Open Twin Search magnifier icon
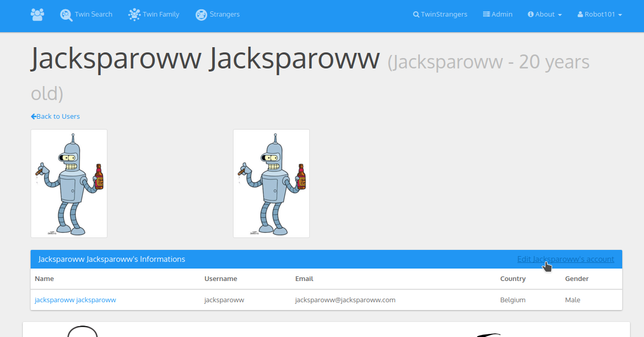Viewport: 644px width, 337px height. [66, 15]
